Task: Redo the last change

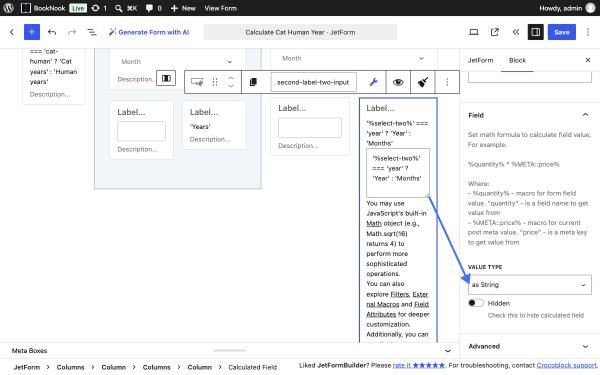Action: click(x=72, y=32)
